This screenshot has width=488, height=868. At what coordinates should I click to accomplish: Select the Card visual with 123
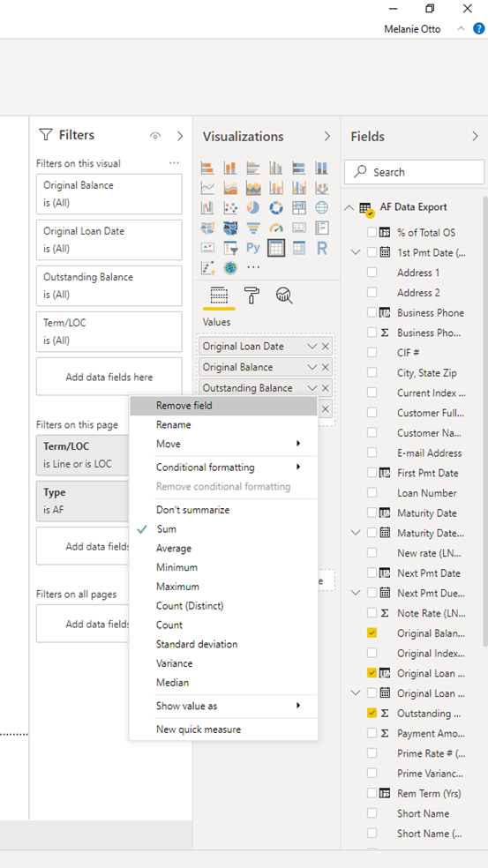pos(299,228)
